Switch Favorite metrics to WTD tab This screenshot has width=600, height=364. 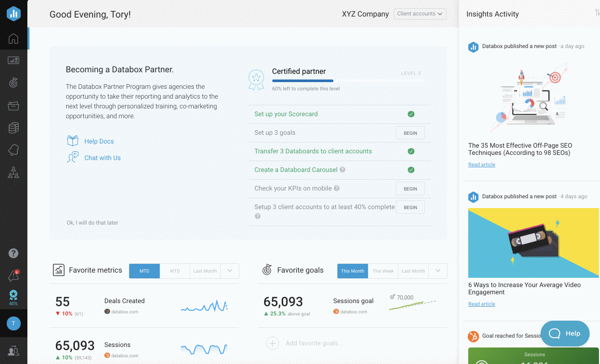coord(175,271)
